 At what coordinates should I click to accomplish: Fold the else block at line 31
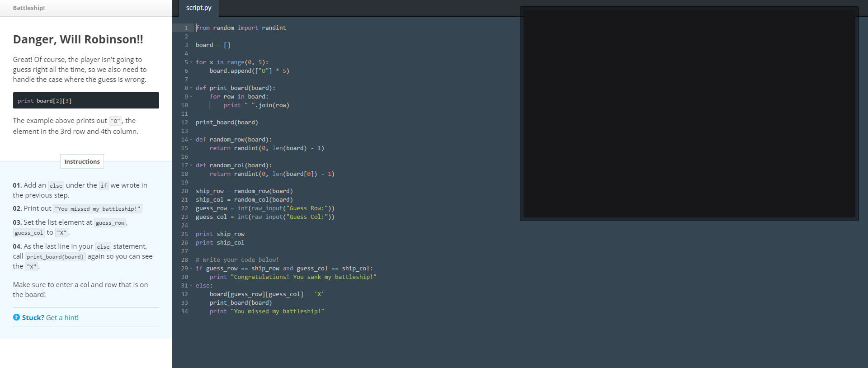[191, 286]
